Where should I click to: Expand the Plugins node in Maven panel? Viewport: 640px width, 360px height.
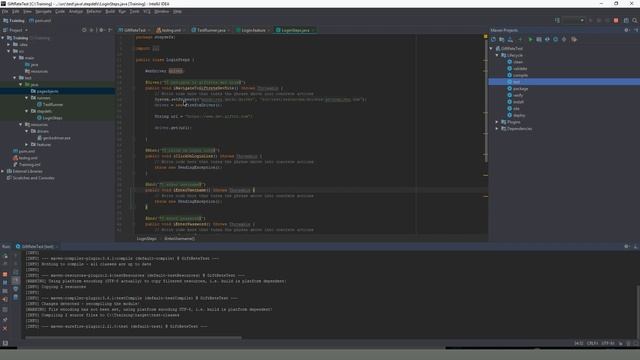pos(497,122)
